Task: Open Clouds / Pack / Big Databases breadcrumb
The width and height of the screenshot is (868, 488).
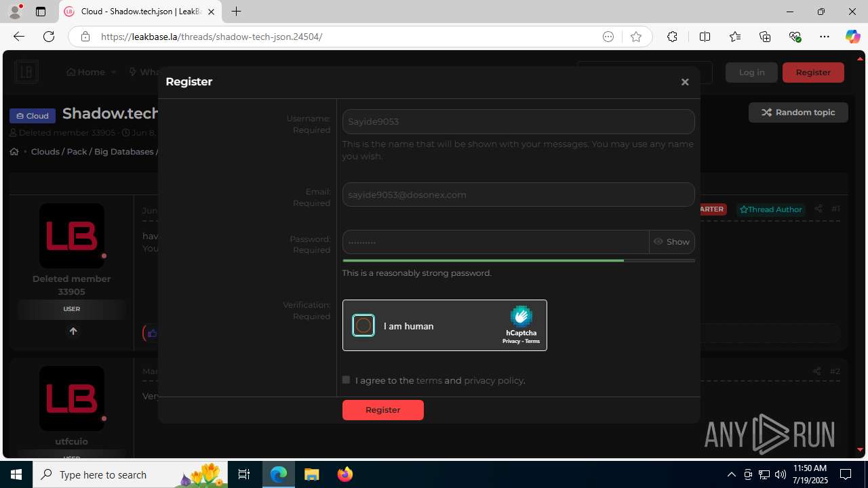Action: point(92,152)
